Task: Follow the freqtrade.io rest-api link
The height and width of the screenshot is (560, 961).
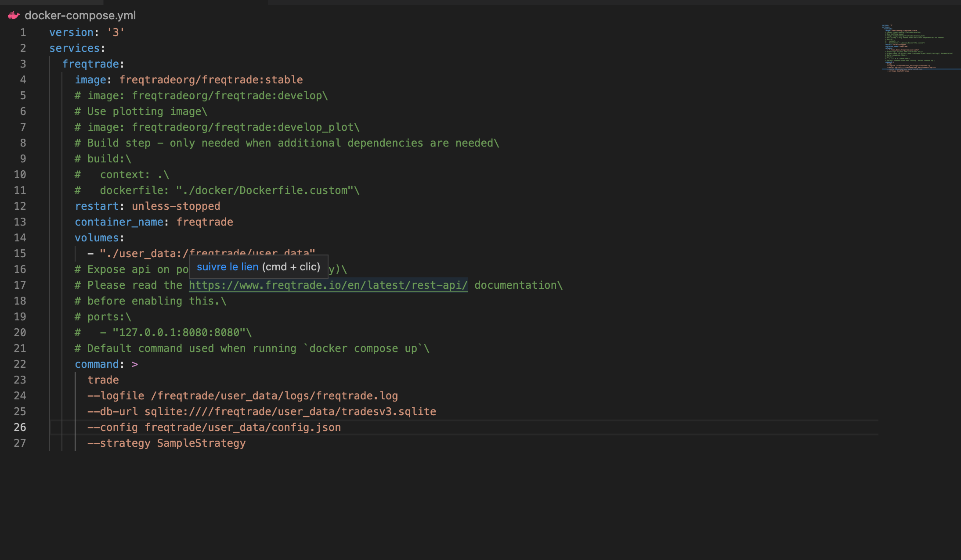Action: coord(328,285)
